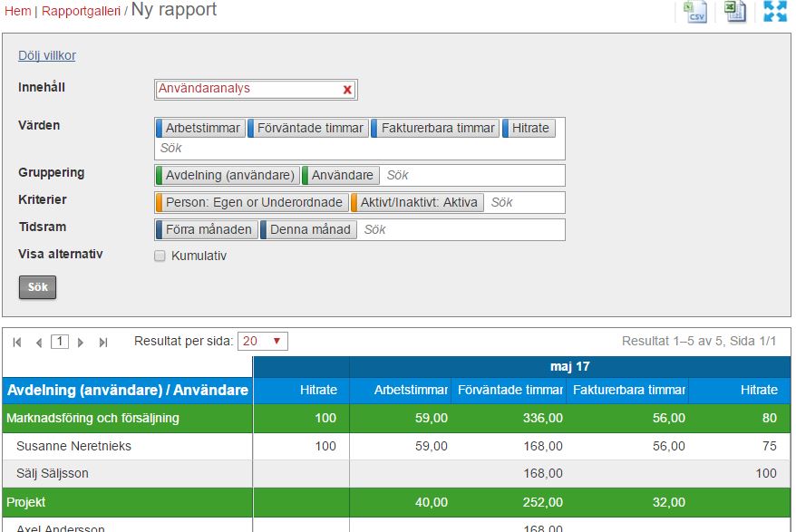Select the Arbetstimmar value tag

coord(200,128)
